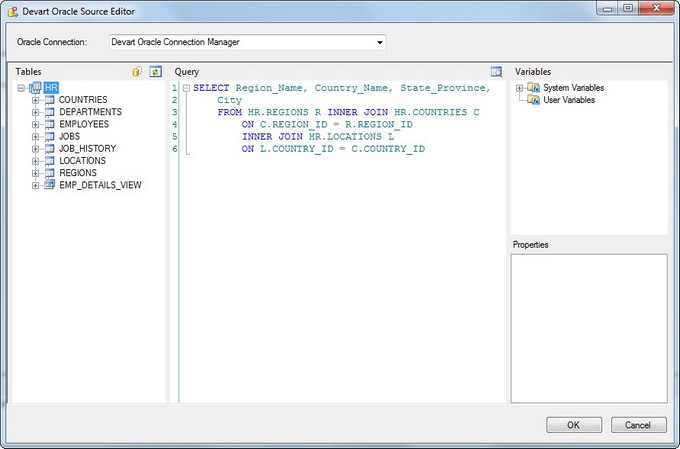Click the EMP_DETAILS_VIEW view icon
This screenshot has width=680, height=449.
[50, 184]
